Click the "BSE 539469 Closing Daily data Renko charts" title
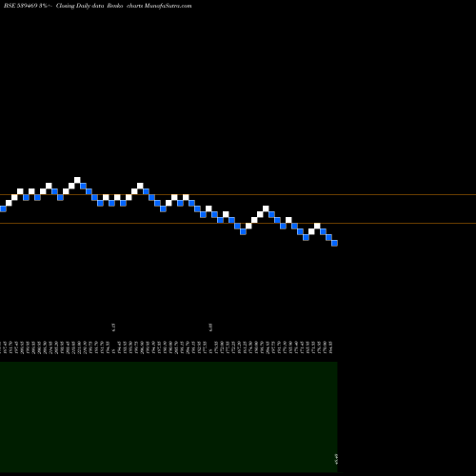 click(x=98, y=6)
